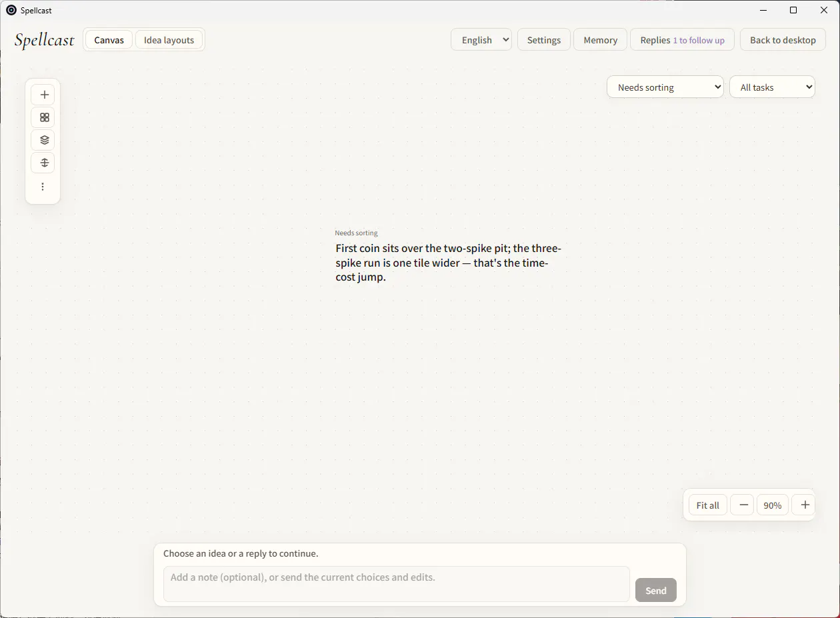Switch to the Canvas tab
Viewport: 840px width, 618px height.
[x=109, y=40]
